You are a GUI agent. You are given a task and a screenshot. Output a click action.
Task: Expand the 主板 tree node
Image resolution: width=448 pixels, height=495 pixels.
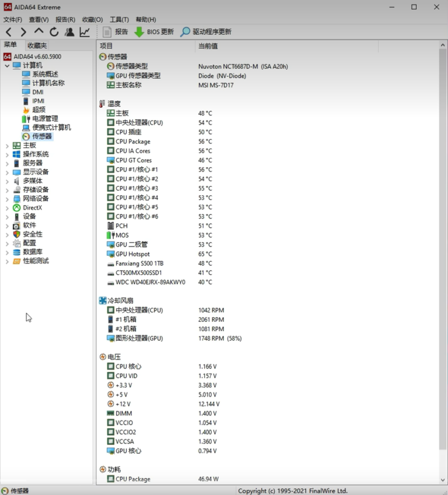7,146
